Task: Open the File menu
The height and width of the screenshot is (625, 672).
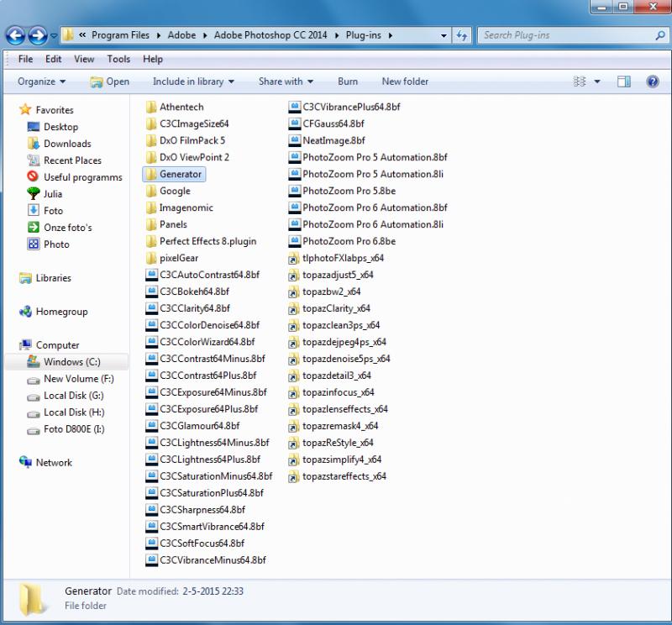Action: point(25,59)
